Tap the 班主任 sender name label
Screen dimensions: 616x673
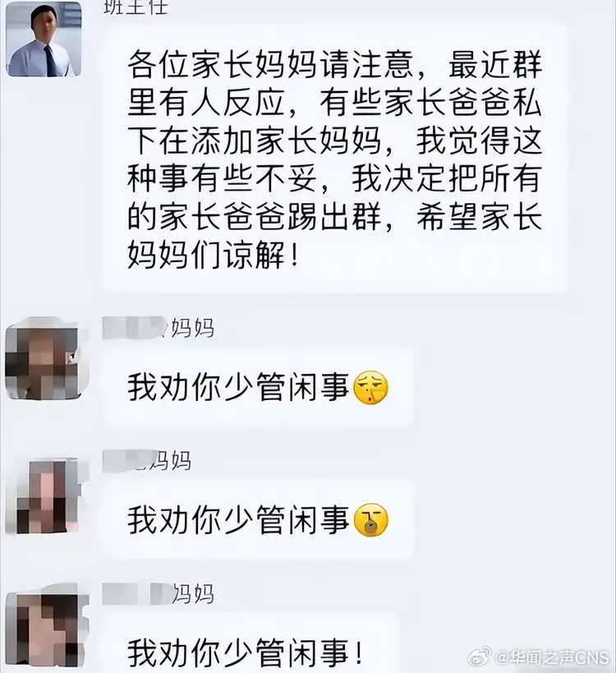[x=136, y=7]
